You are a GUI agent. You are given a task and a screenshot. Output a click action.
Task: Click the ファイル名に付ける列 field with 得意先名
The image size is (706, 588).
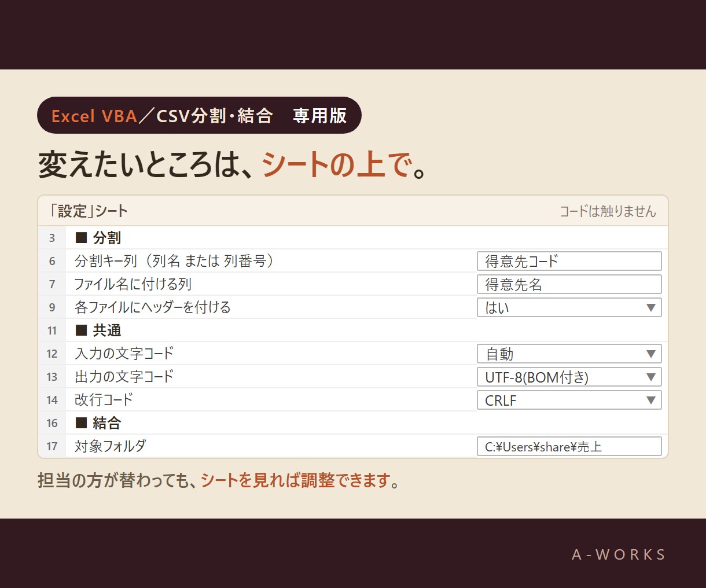[x=569, y=284]
